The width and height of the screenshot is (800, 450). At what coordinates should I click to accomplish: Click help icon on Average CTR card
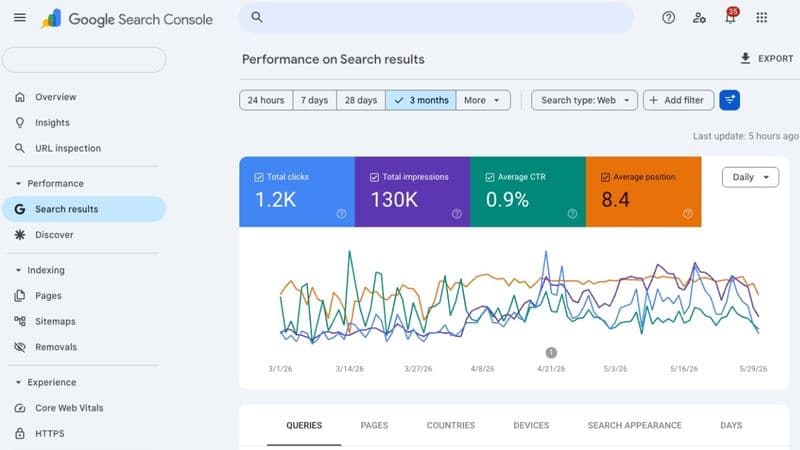click(x=572, y=214)
